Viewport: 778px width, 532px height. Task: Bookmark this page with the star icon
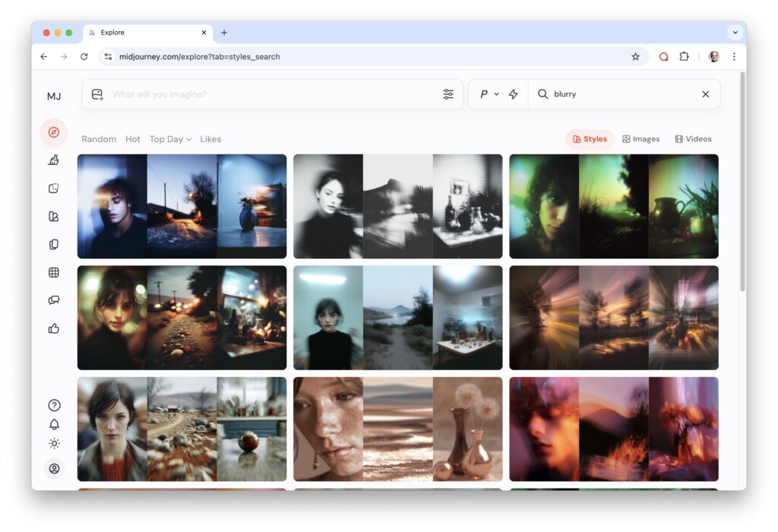pos(635,56)
